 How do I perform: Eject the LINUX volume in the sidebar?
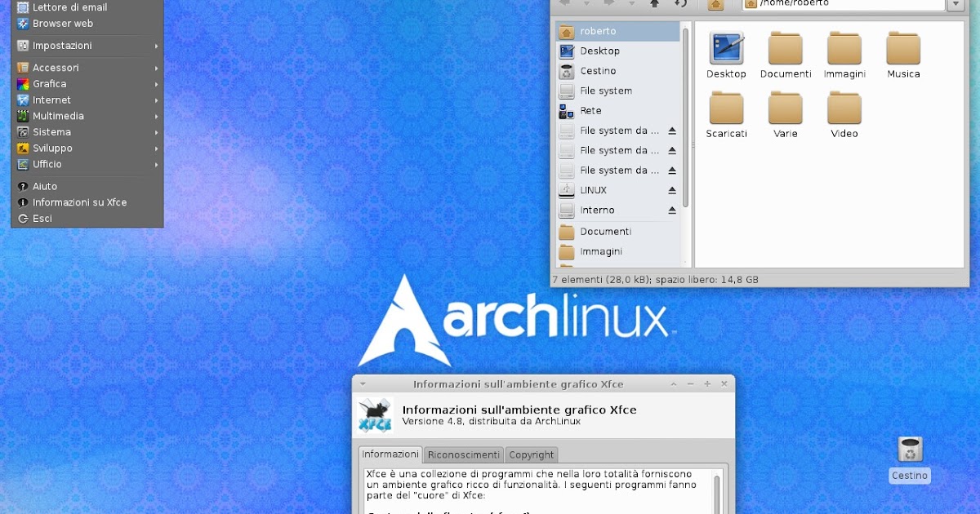pyautogui.click(x=672, y=190)
